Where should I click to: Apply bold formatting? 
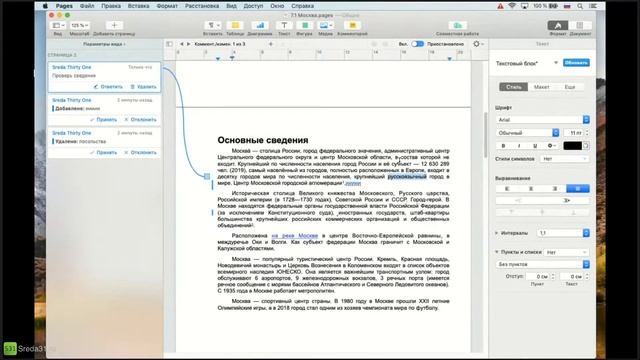pyautogui.click(x=503, y=146)
